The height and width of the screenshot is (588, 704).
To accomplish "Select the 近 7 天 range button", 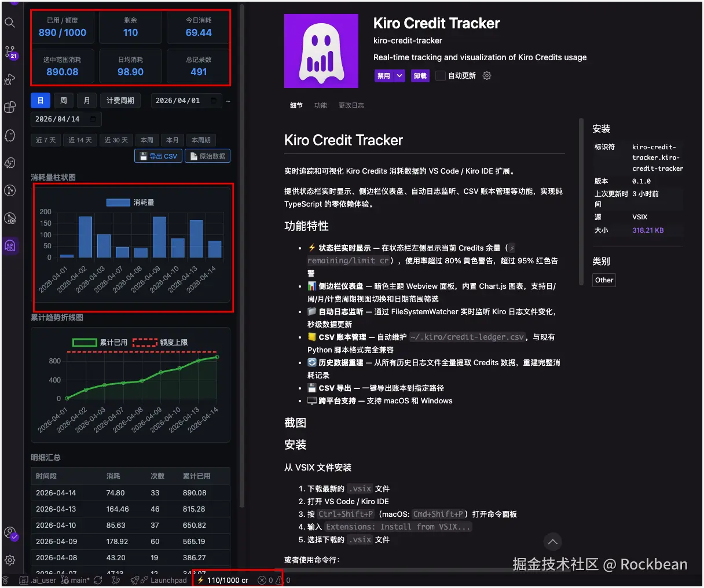I will tap(46, 140).
